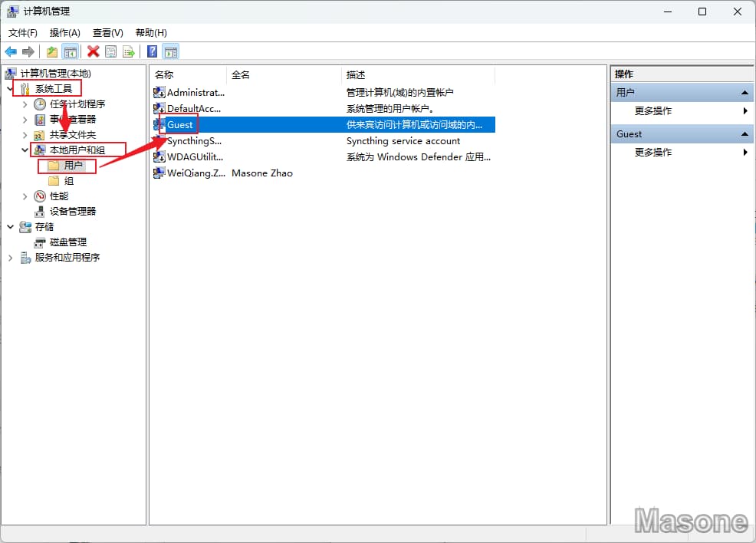The height and width of the screenshot is (543, 756).
Task: Select the SyncthingS... user row
Action: [324, 141]
